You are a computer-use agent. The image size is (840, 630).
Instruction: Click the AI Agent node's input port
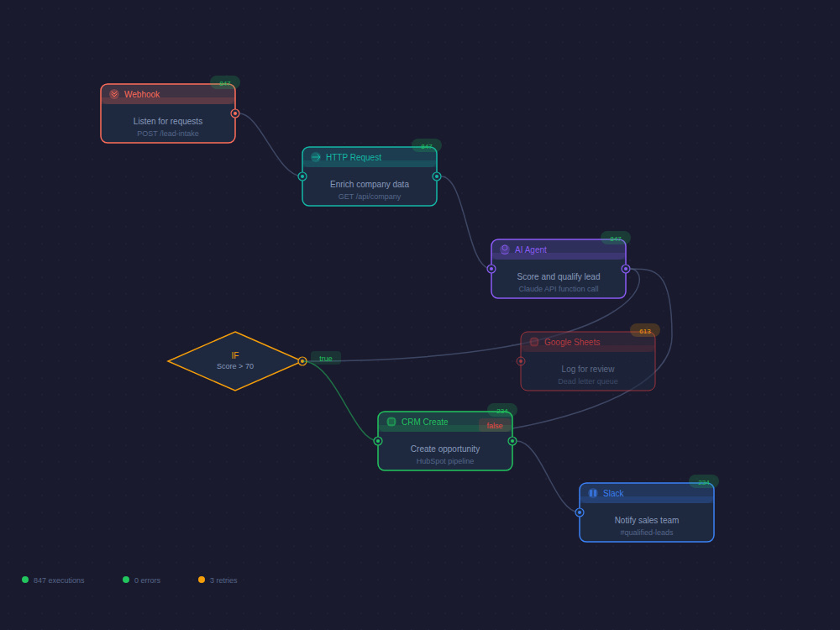491,269
